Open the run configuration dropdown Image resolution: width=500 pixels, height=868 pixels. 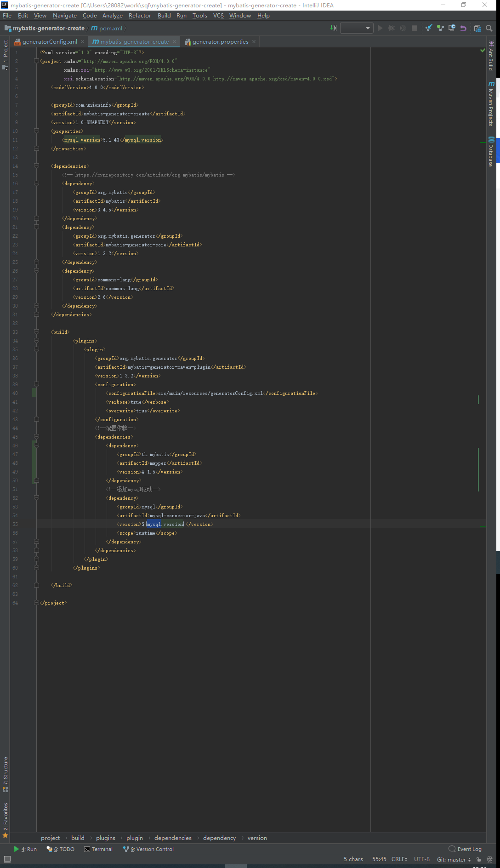[356, 28]
